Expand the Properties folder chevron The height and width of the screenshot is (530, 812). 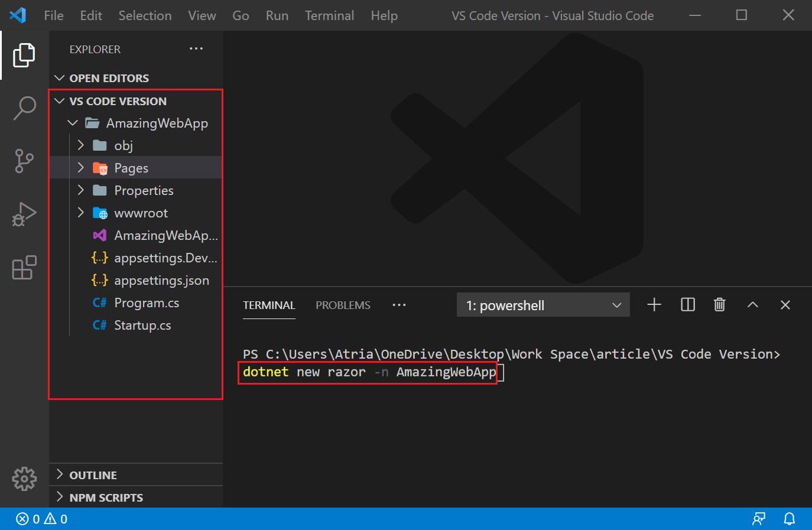coord(81,190)
